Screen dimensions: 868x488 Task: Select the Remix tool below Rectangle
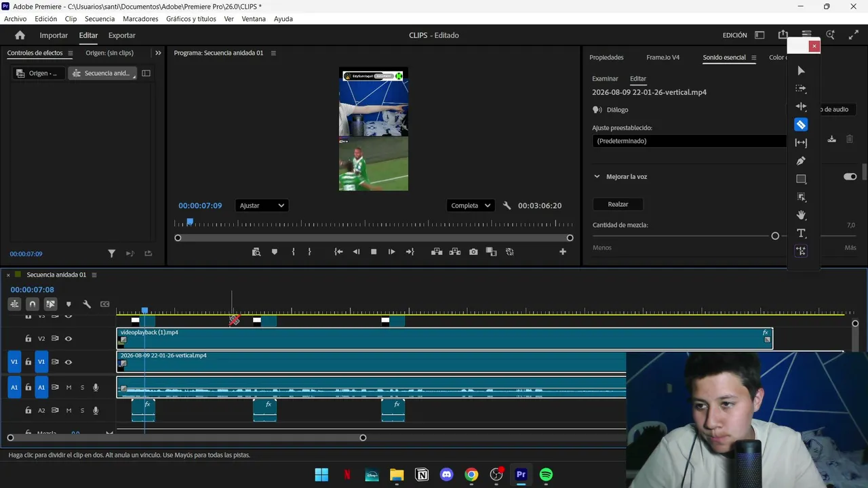[801, 197]
